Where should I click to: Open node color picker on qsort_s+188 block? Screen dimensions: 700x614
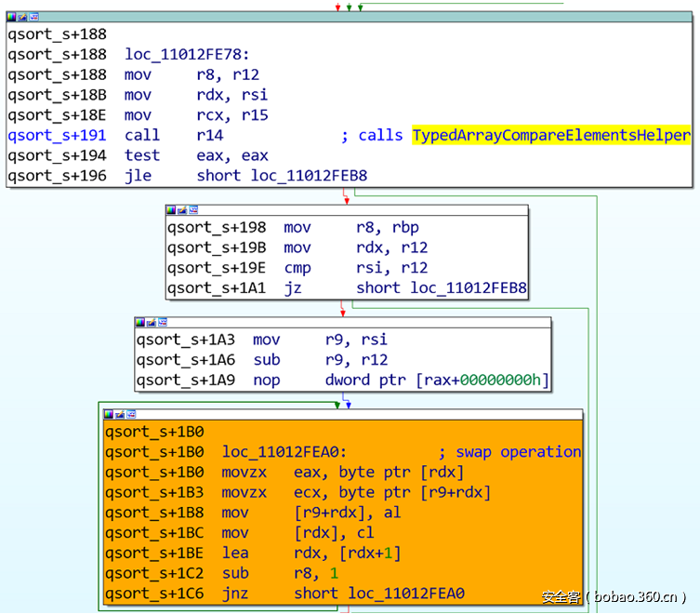click(x=11, y=17)
